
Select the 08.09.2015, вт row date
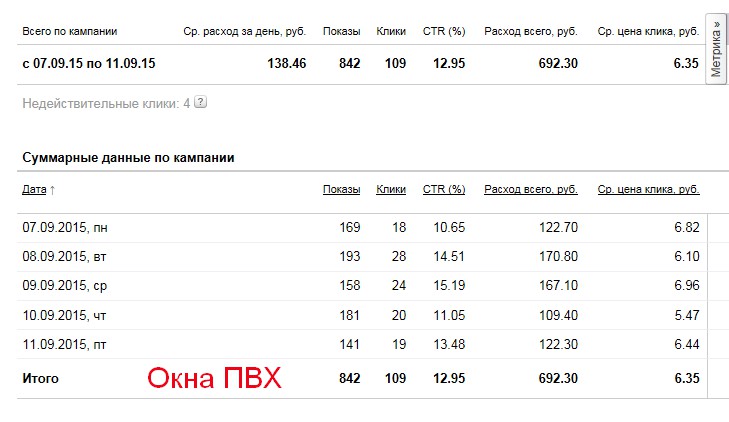point(65,256)
